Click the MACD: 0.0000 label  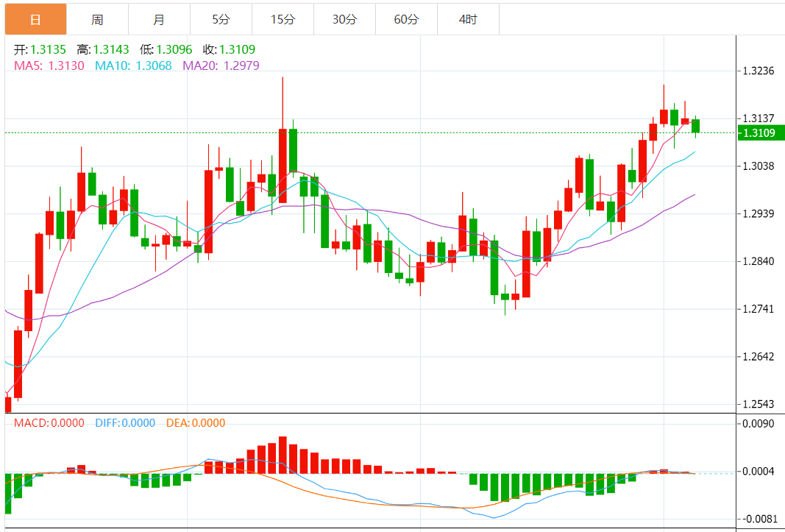point(49,423)
